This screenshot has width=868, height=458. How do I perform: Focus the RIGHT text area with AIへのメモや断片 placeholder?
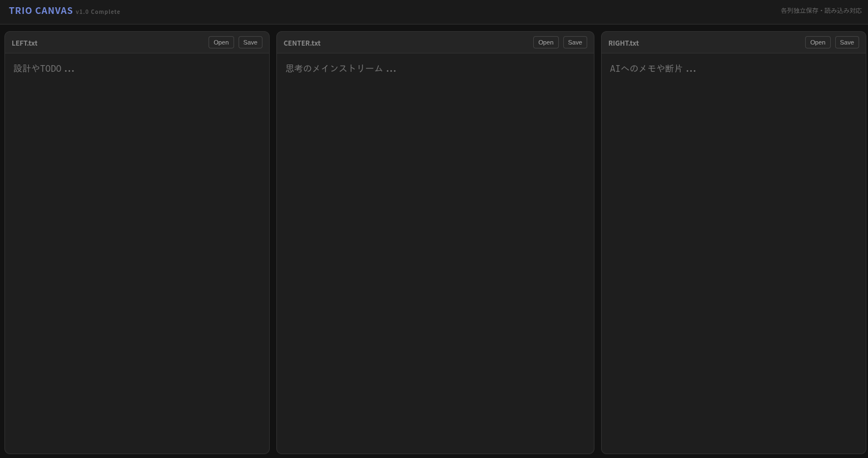pyautogui.click(x=733, y=253)
